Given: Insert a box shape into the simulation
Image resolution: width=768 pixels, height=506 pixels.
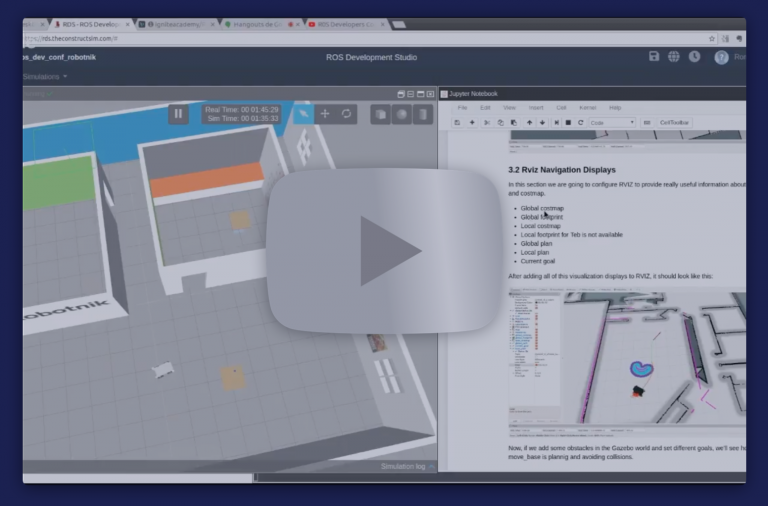Looking at the screenshot, I should point(380,114).
